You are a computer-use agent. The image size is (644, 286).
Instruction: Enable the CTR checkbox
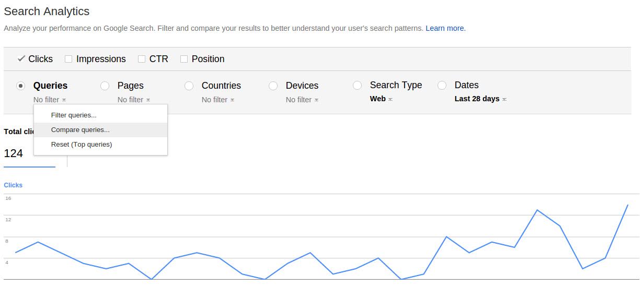tap(142, 59)
